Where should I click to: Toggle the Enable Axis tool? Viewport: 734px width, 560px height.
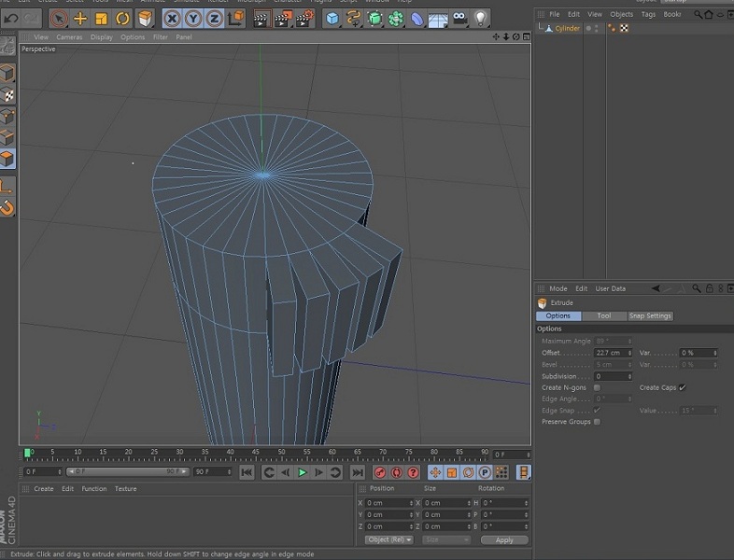coord(7,187)
